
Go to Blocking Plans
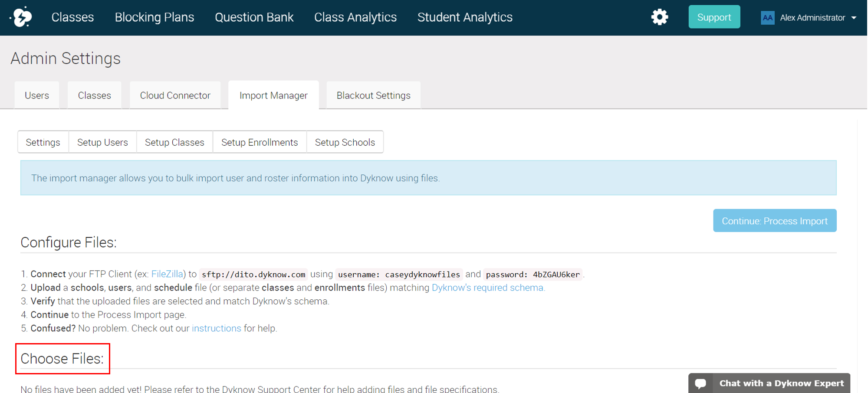tap(155, 17)
